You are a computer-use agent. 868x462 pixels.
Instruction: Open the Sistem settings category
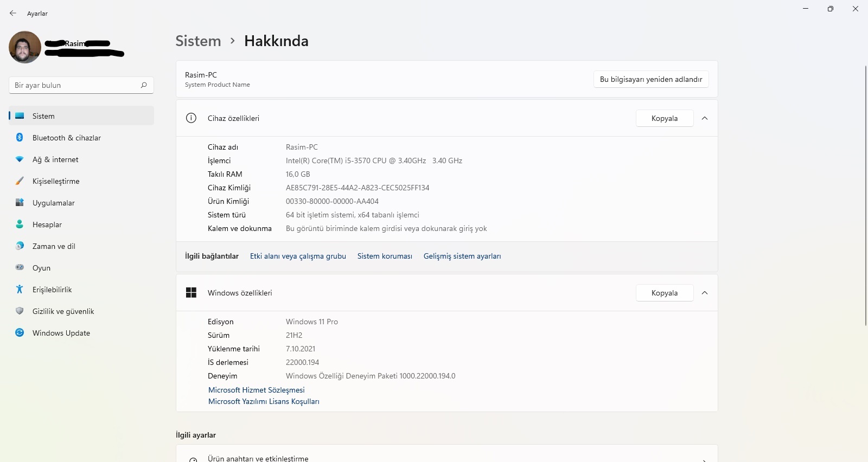(81, 116)
